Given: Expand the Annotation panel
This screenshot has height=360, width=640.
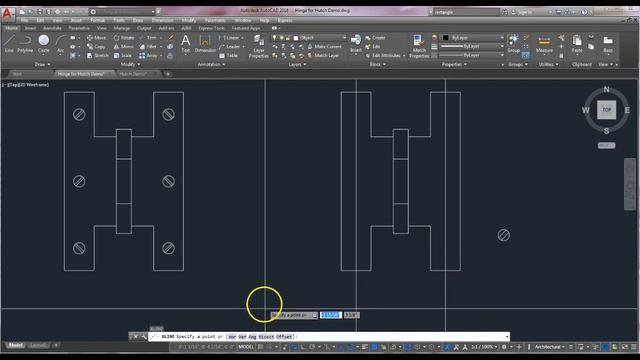Looking at the screenshot, I should tap(211, 64).
